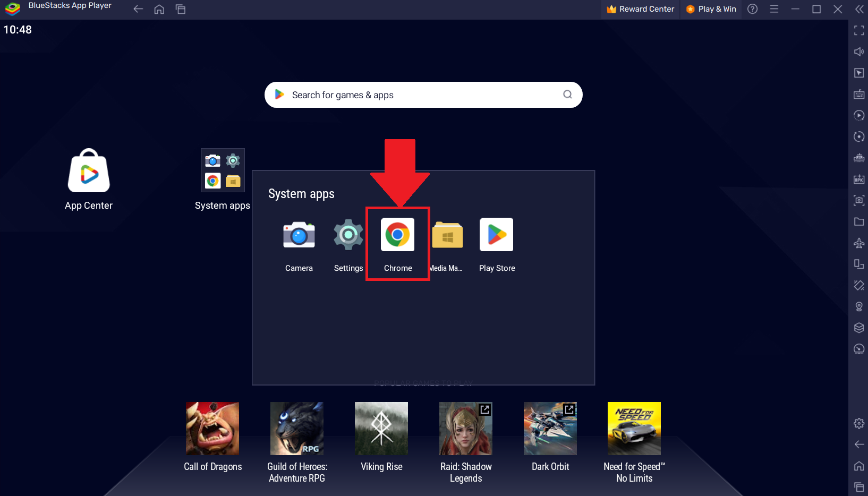Take a screenshot using sidebar icon
The height and width of the screenshot is (496, 868).
pyautogui.click(x=859, y=200)
